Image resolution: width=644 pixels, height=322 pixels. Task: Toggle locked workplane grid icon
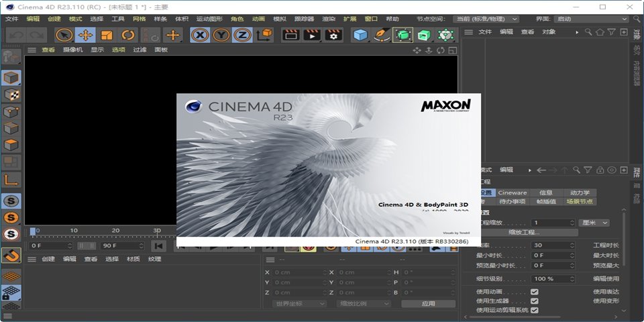[11, 292]
